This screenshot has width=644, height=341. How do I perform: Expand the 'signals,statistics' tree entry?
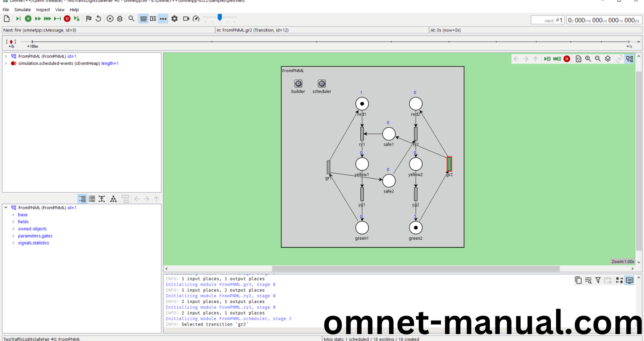click(x=13, y=243)
